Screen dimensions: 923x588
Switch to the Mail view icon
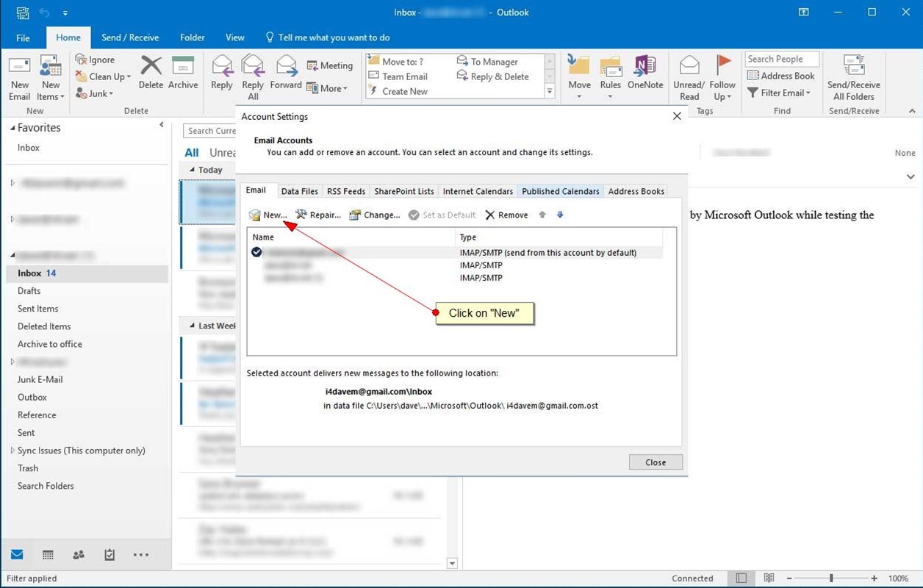pyautogui.click(x=16, y=555)
